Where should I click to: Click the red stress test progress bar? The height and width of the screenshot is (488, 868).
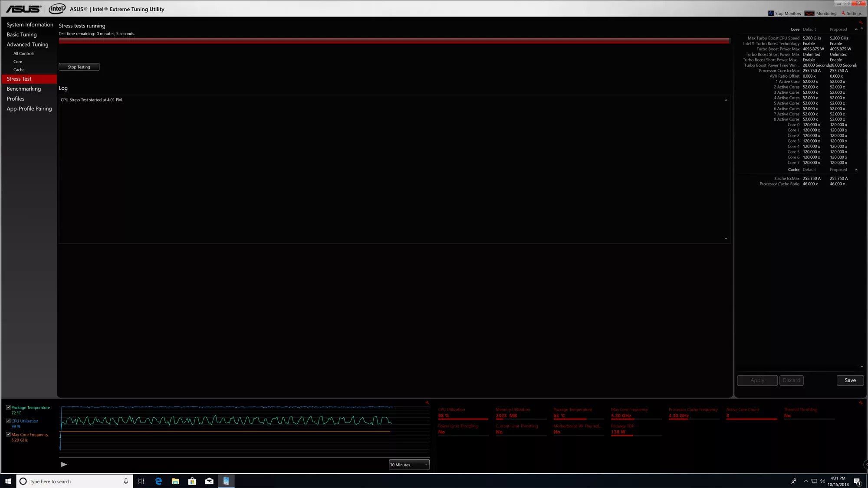pos(394,41)
